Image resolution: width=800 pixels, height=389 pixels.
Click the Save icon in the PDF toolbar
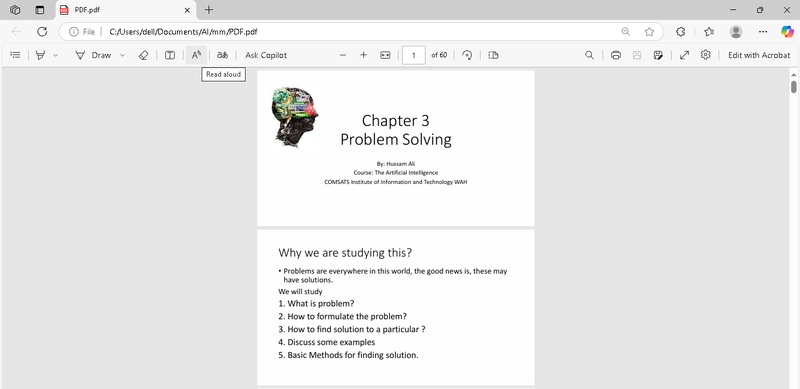637,55
